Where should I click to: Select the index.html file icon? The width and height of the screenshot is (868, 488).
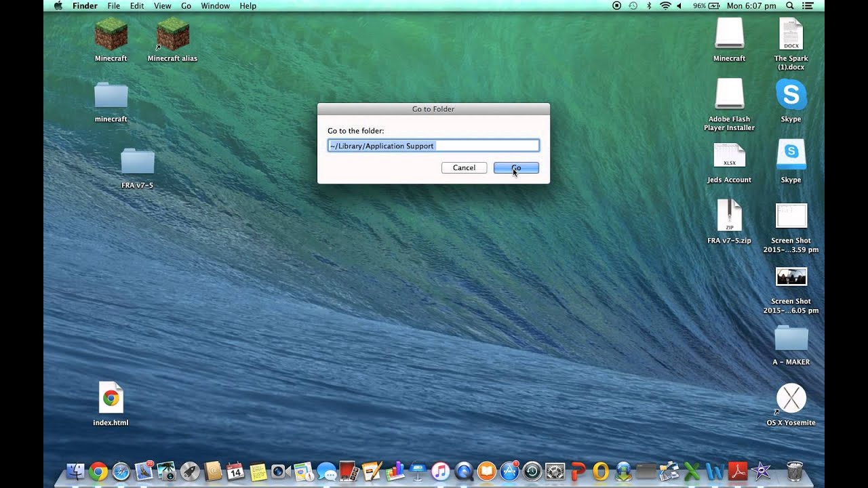[x=111, y=398]
